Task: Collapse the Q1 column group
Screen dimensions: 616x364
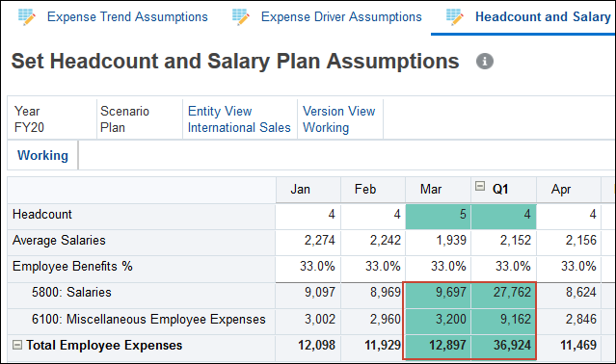Action: (x=480, y=186)
